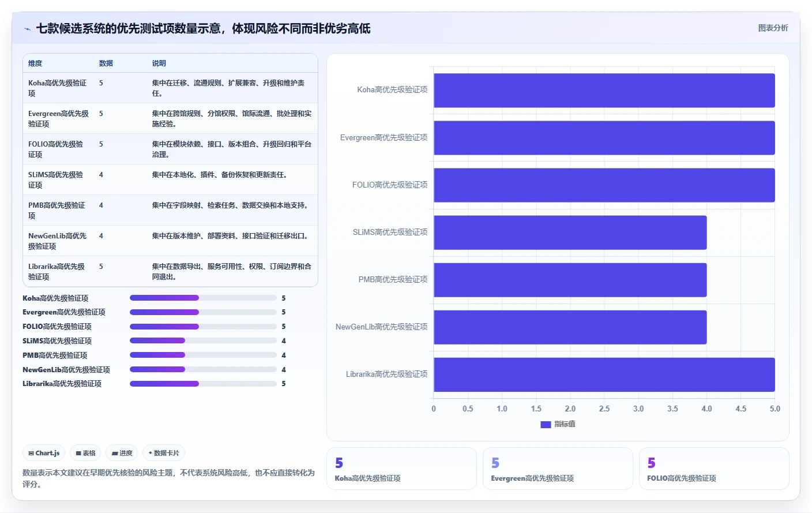Click the FOLIO progress bar
Screen dimensions: 812x513
[203, 327]
